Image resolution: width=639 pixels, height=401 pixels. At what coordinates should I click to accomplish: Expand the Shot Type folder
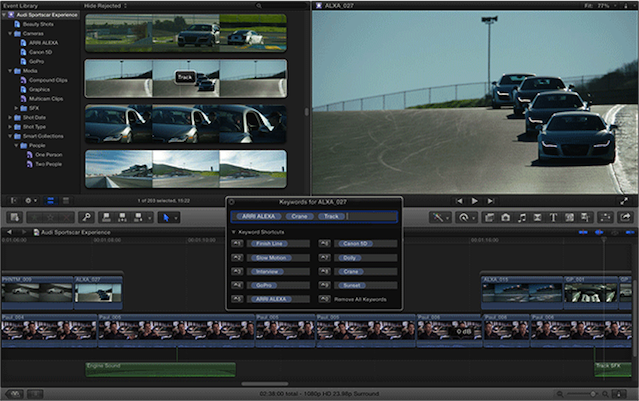tap(10, 127)
